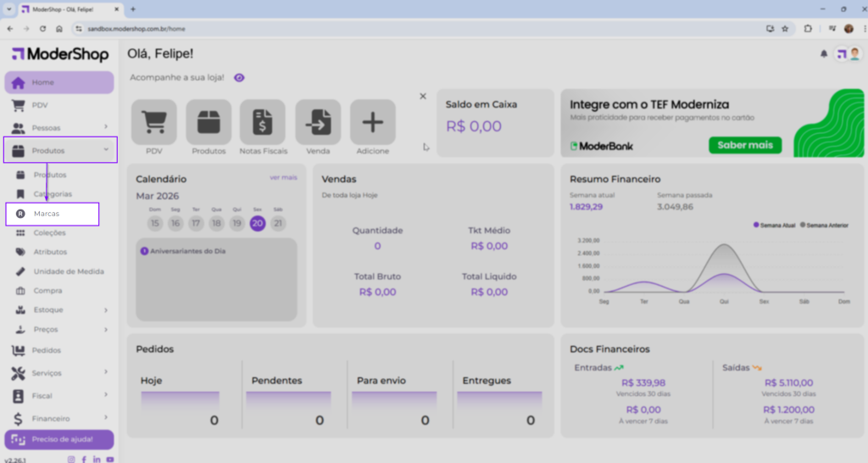Viewport: 868px width, 463px height.
Task: Open Notas Fiscais shortcut icon
Action: pos(263,122)
